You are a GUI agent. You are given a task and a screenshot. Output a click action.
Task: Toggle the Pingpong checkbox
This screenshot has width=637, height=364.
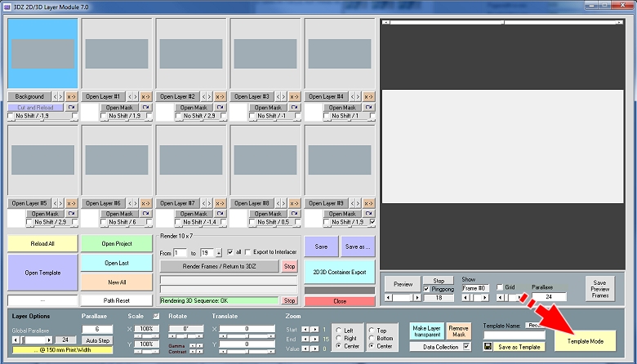point(426,289)
